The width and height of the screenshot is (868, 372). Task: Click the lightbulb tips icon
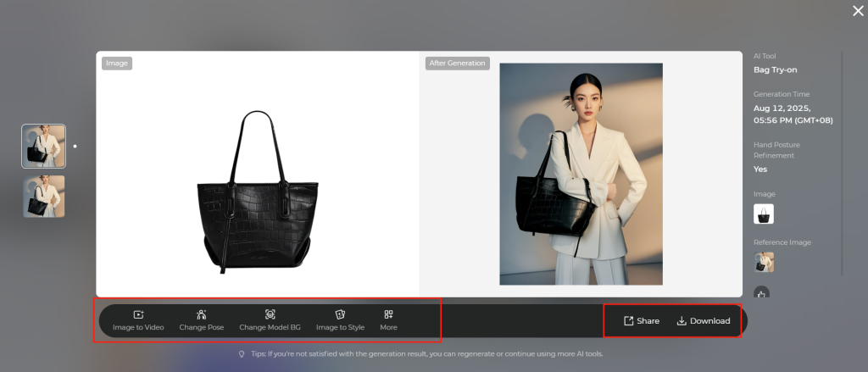tap(242, 353)
